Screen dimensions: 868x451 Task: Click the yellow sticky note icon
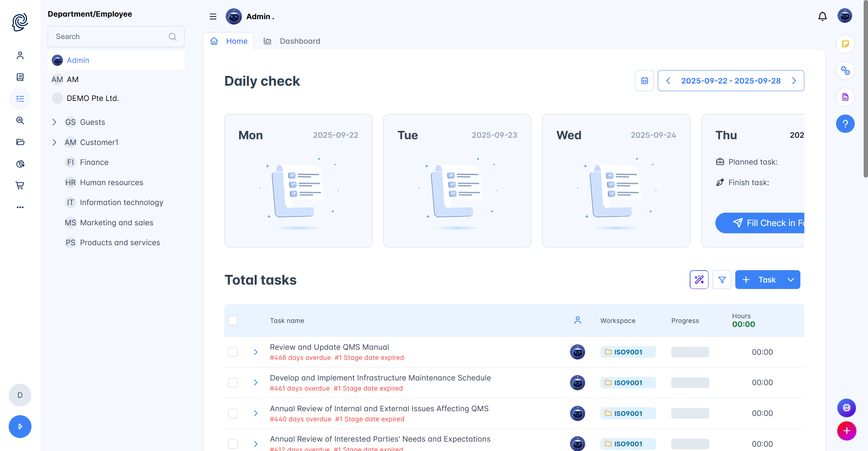tap(845, 44)
